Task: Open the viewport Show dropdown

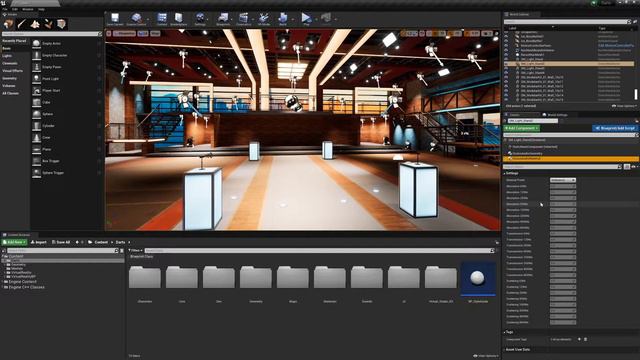Action: click(156, 33)
